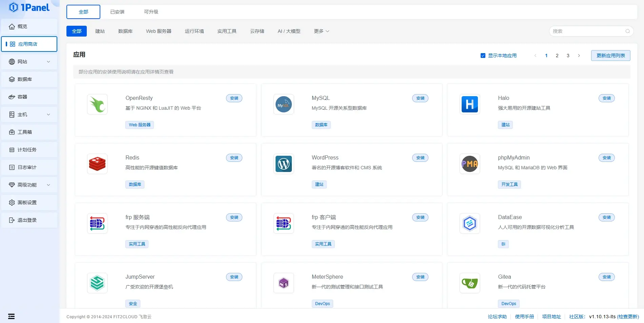The width and height of the screenshot is (644, 323).
Task: Click the 更新应用列表 button
Action: (611, 56)
